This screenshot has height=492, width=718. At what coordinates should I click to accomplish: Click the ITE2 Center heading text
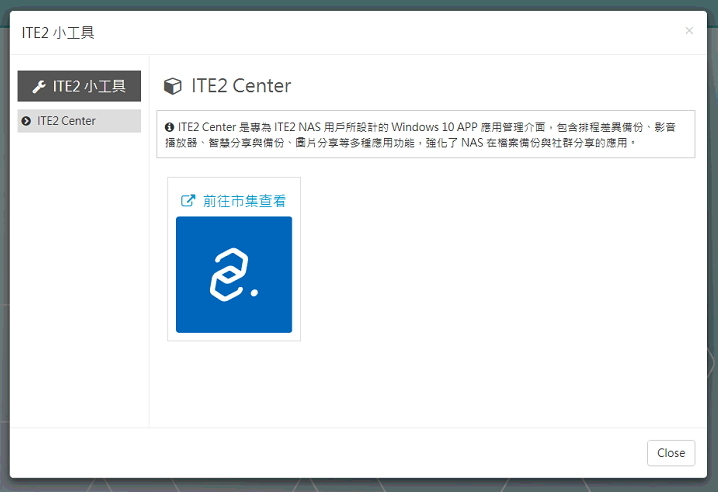(241, 86)
